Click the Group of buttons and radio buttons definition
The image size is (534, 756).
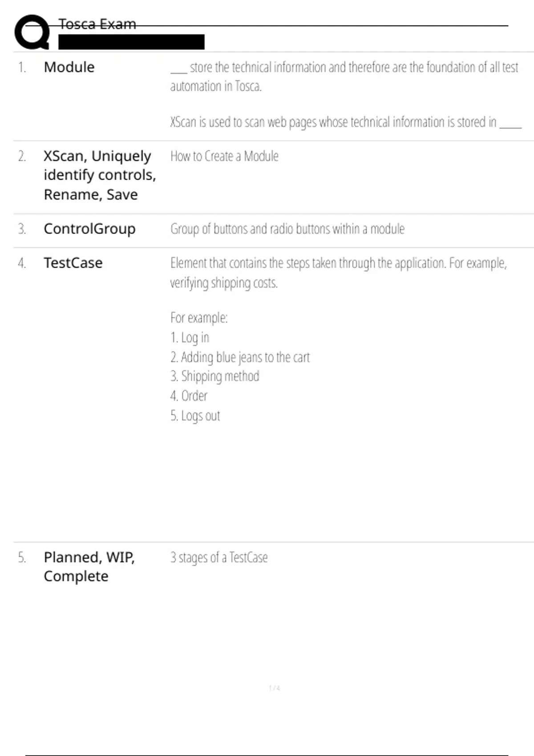point(287,229)
